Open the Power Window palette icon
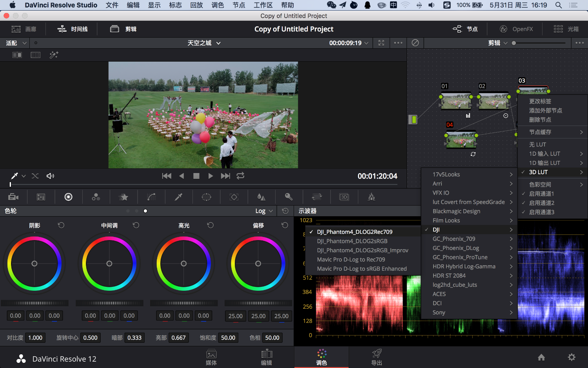Viewport: 588px width, 368px height. point(207,197)
